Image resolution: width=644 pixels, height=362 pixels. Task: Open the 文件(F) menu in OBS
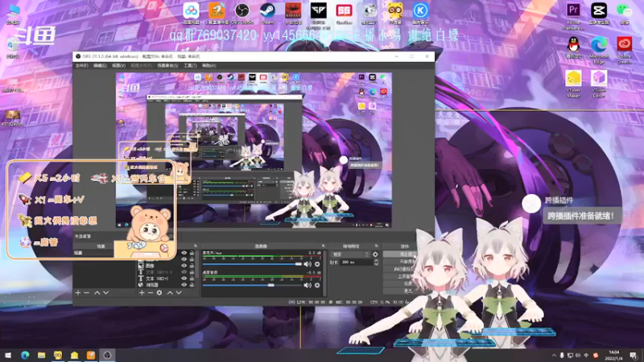pos(82,66)
